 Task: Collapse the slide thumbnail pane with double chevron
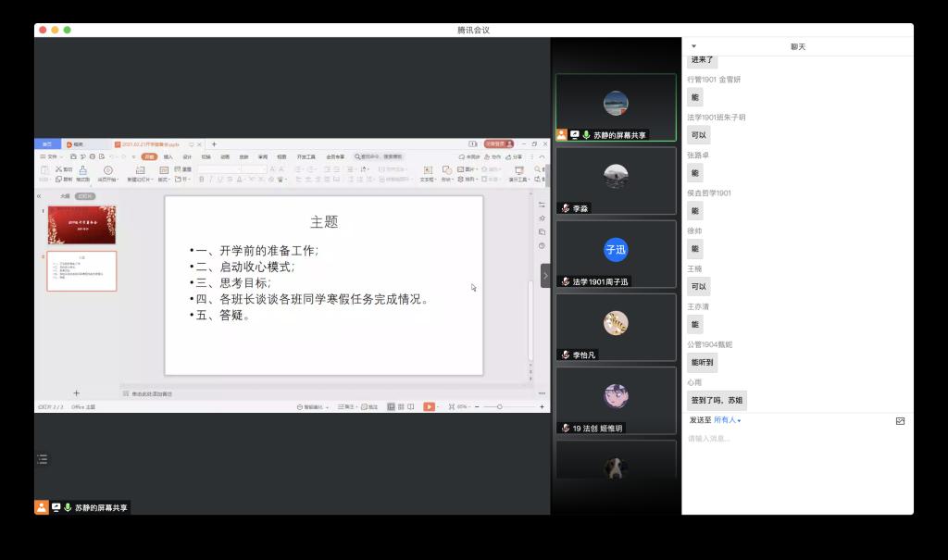click(x=39, y=196)
